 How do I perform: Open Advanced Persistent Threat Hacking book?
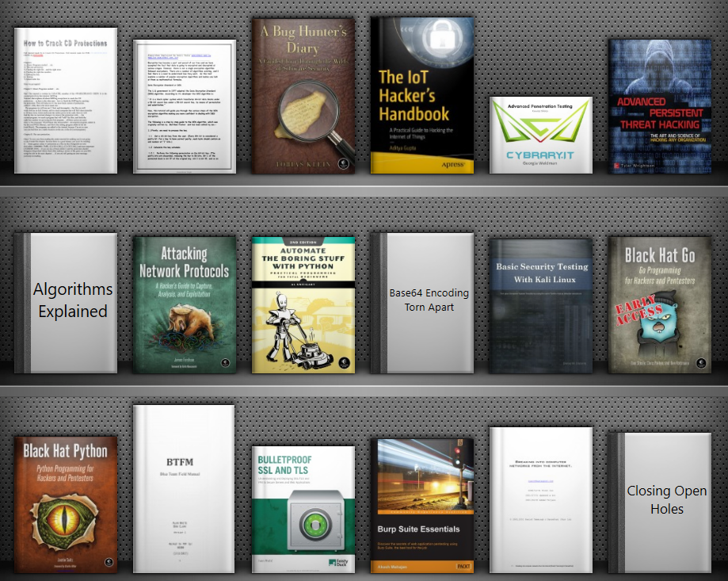coord(660,106)
